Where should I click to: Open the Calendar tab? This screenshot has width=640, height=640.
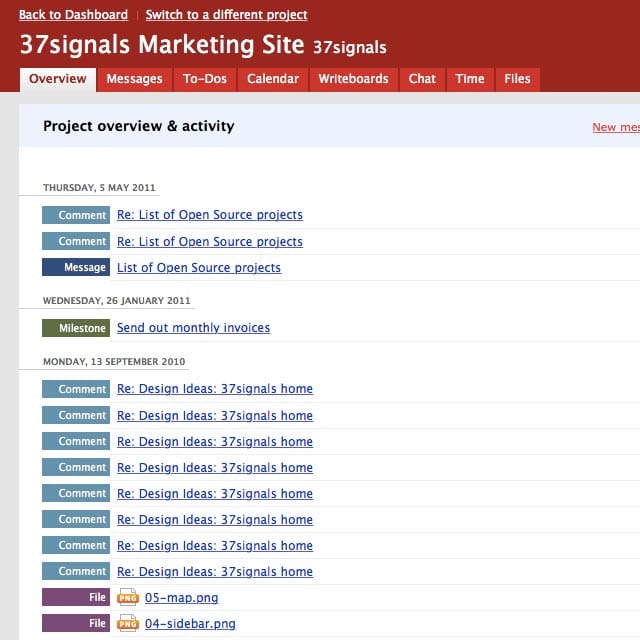pyautogui.click(x=273, y=79)
